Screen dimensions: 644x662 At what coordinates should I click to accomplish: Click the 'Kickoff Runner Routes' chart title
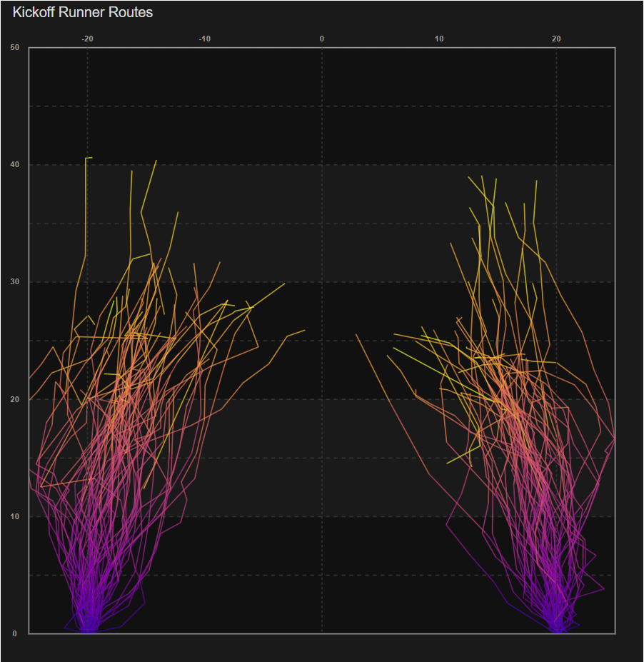[x=83, y=12]
